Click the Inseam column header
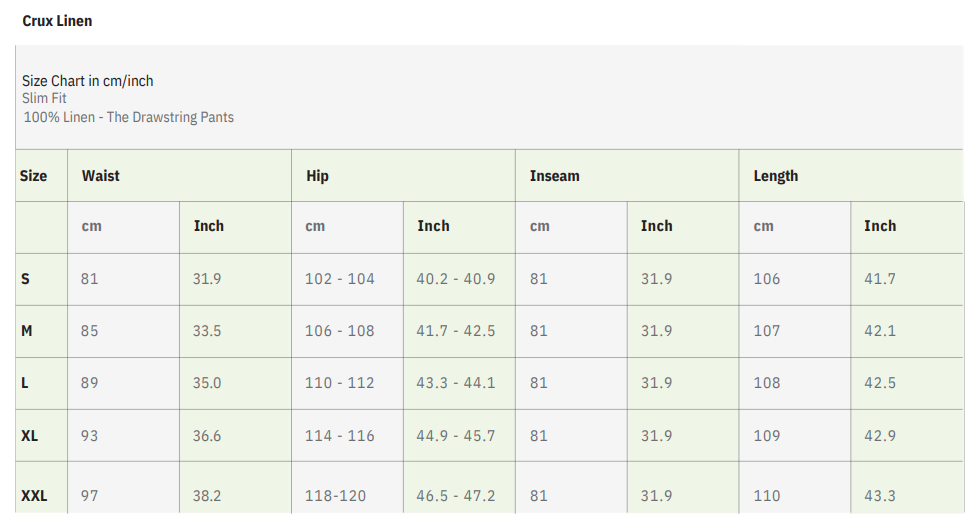980x528 pixels. click(x=555, y=176)
